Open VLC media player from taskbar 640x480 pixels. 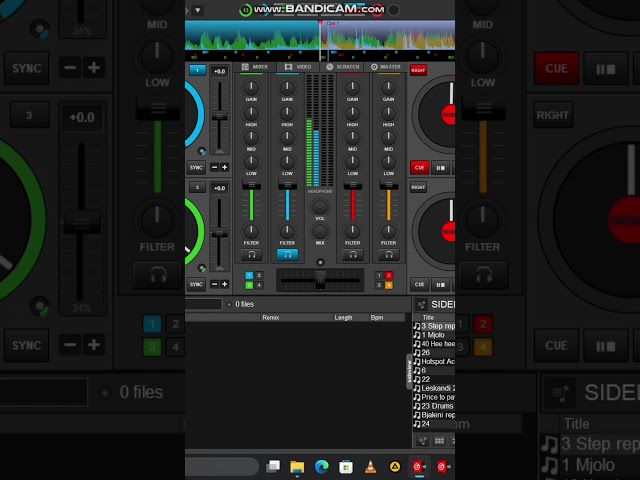[371, 467]
